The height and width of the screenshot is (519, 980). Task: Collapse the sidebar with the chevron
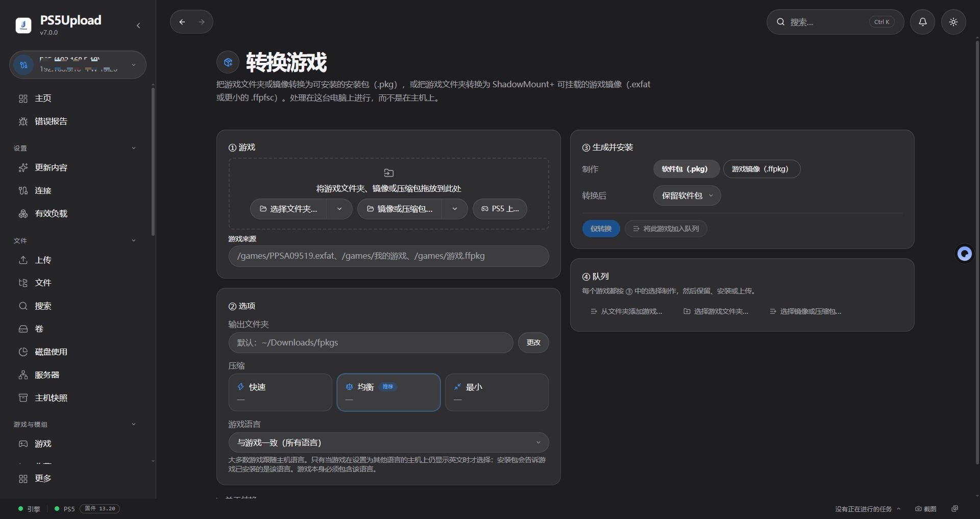tap(138, 26)
